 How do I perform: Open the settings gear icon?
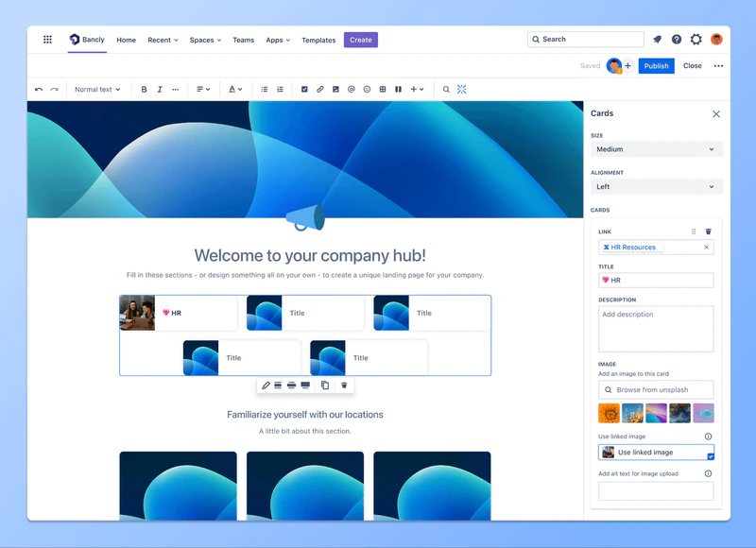coord(696,40)
